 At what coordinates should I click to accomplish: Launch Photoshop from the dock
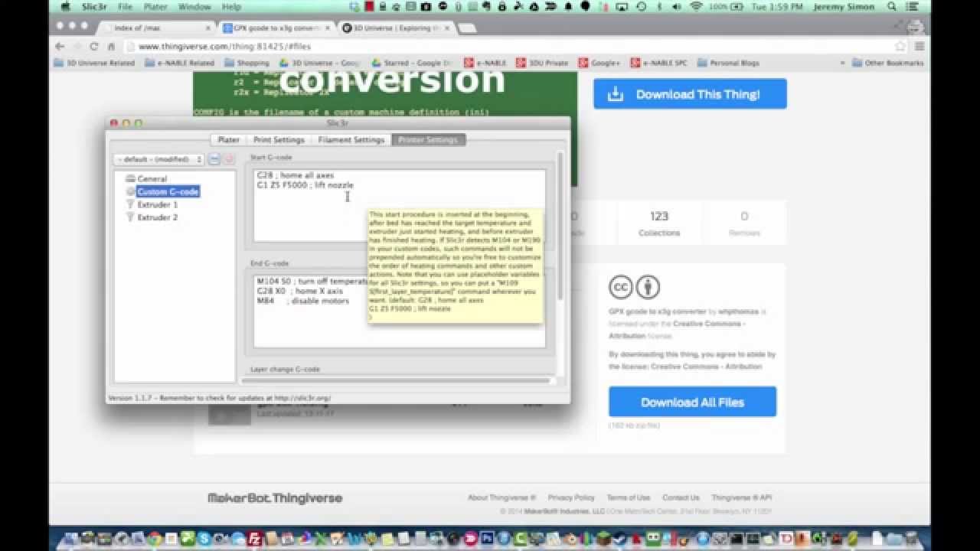[486, 540]
